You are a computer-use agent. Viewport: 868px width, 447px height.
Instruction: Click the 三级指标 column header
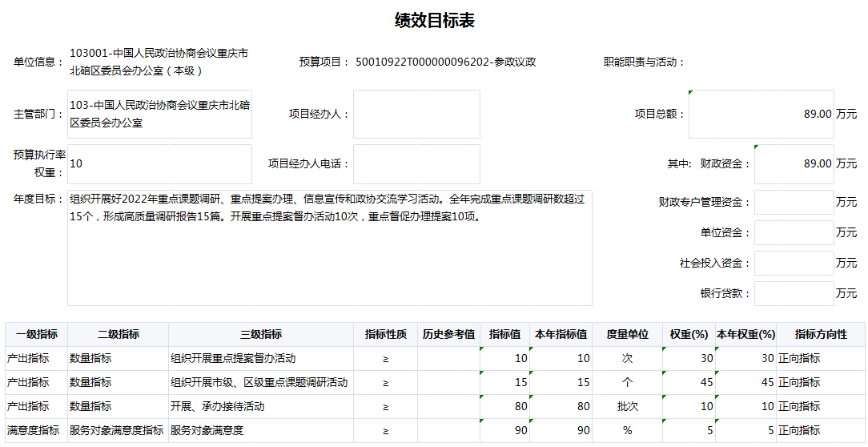pos(260,334)
